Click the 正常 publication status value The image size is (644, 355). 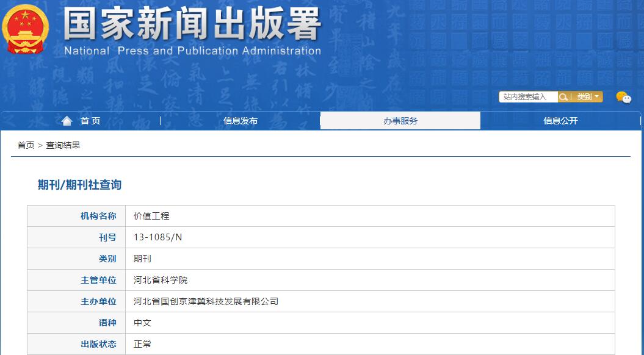(x=142, y=344)
